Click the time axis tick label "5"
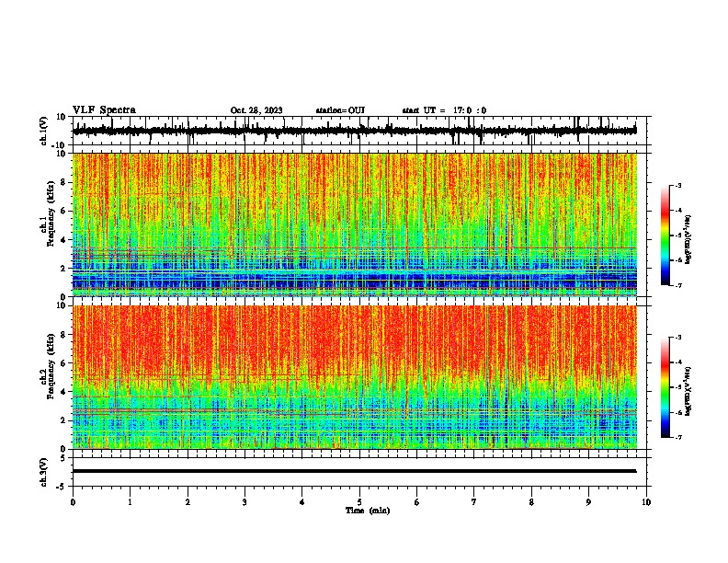This screenshot has height=563, width=728. (359, 502)
